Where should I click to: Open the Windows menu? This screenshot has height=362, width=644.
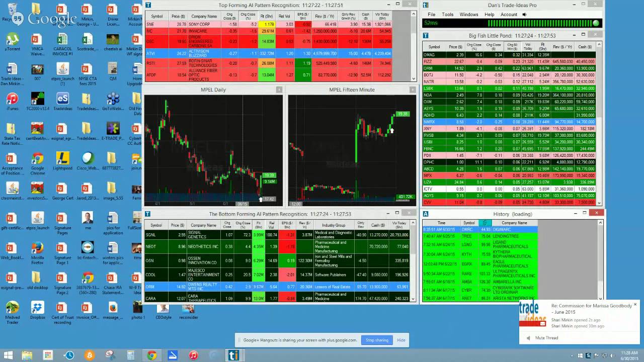[x=469, y=15]
